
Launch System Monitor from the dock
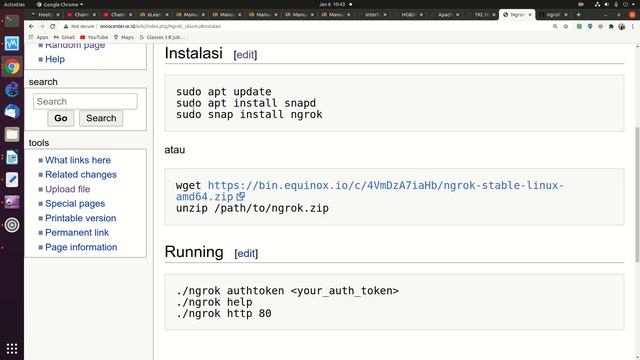12,43
